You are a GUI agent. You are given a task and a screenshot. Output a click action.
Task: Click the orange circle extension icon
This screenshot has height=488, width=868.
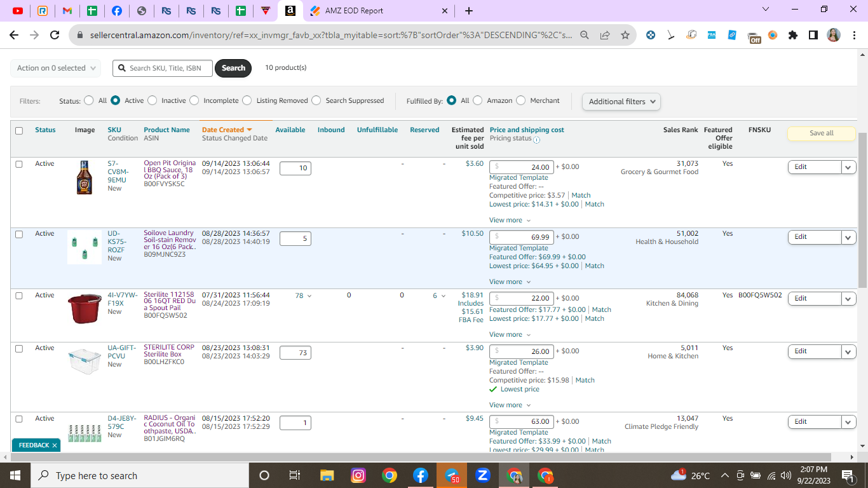(773, 36)
